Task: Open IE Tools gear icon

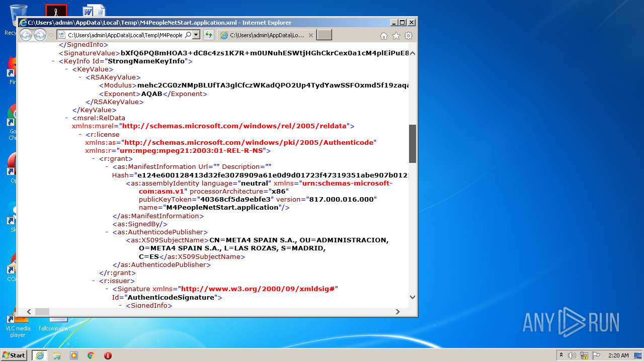Action: coord(409,36)
